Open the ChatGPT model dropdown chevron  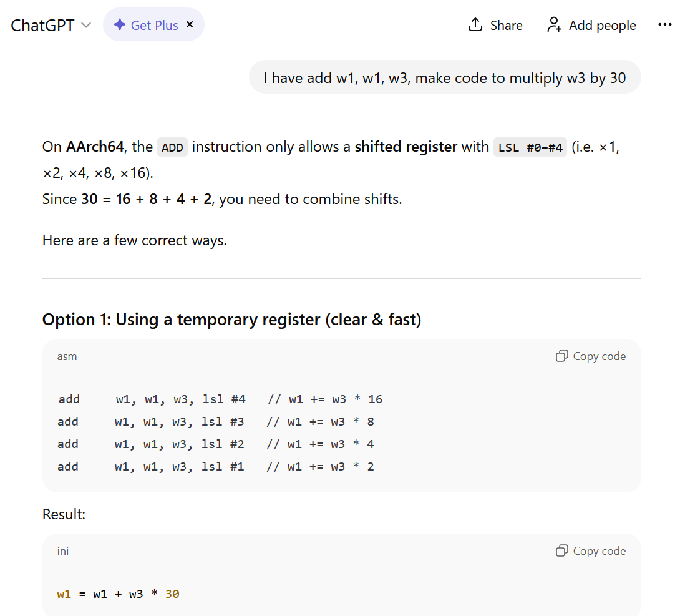click(86, 25)
